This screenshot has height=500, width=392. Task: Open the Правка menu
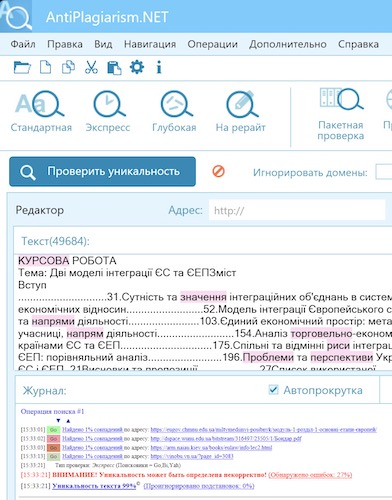click(x=65, y=44)
